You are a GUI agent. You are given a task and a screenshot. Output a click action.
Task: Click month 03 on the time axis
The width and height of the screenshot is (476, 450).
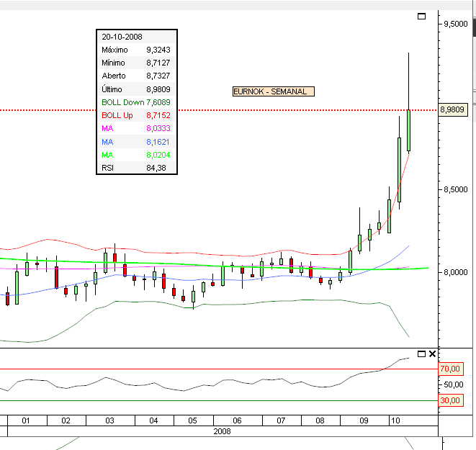pyautogui.click(x=110, y=420)
